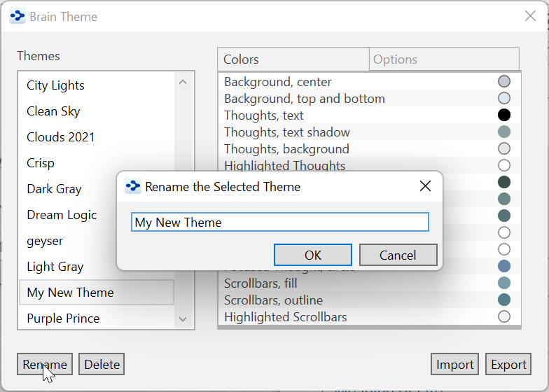Switch to the Options tab
This screenshot has height=392, width=549.
pos(443,59)
